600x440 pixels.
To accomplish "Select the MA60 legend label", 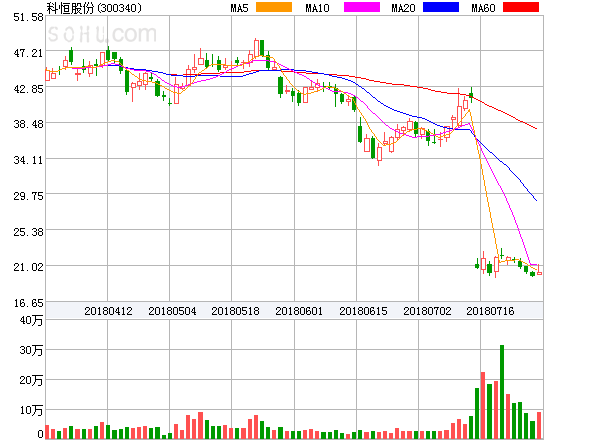I will point(483,8).
